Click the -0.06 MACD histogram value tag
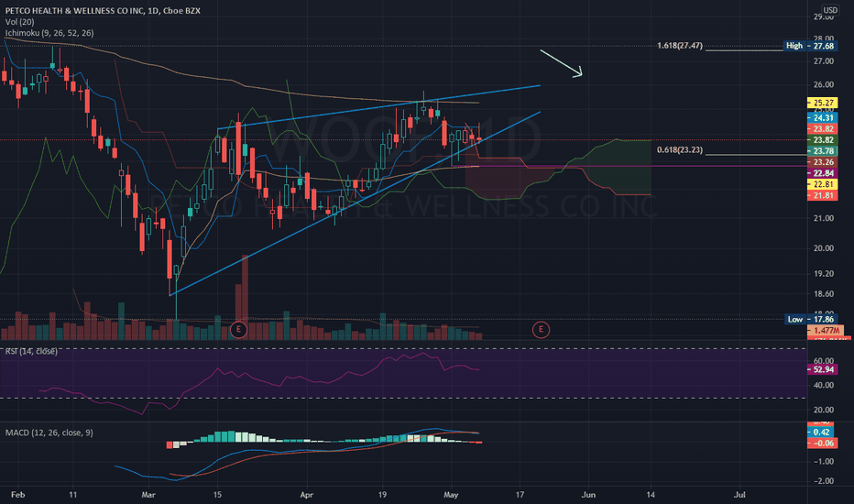This screenshot has width=854, height=504. [x=823, y=443]
